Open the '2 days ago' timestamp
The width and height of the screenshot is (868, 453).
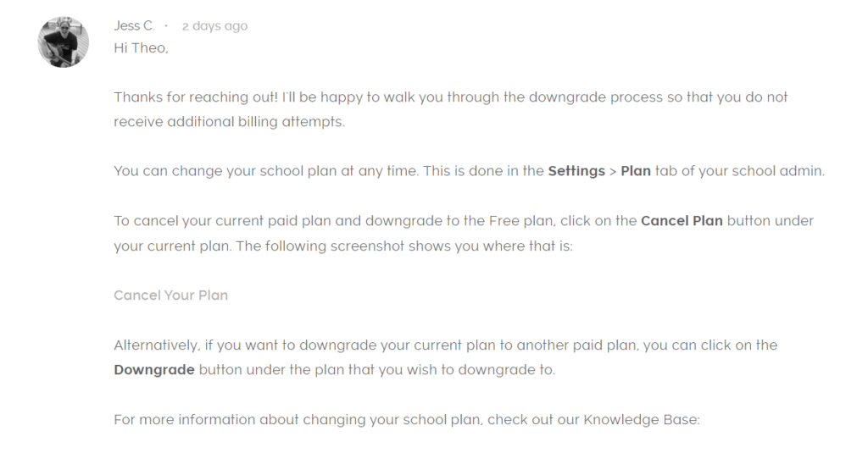coord(214,26)
